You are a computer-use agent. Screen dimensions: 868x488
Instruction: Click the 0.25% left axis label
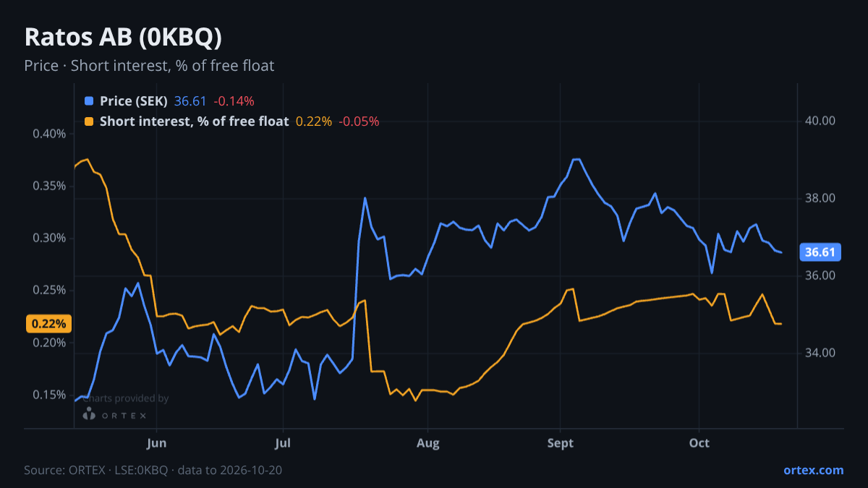point(50,290)
